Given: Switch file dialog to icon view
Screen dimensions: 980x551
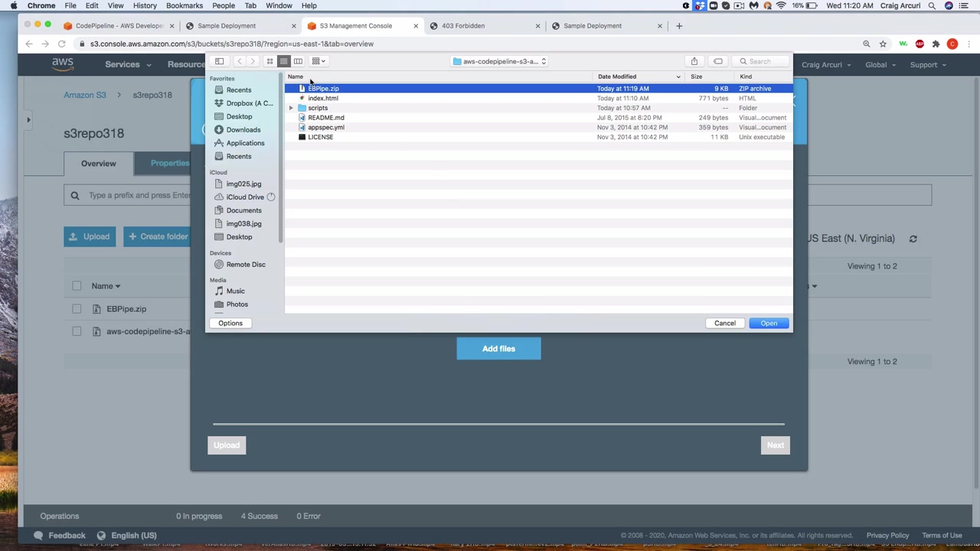Looking at the screenshot, I should point(269,61).
